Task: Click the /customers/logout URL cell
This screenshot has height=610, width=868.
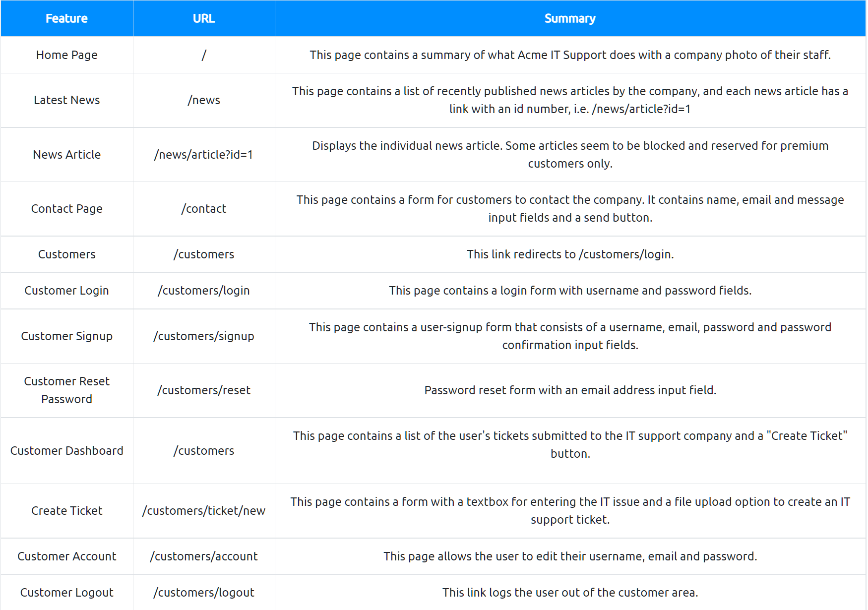Action: click(x=203, y=593)
